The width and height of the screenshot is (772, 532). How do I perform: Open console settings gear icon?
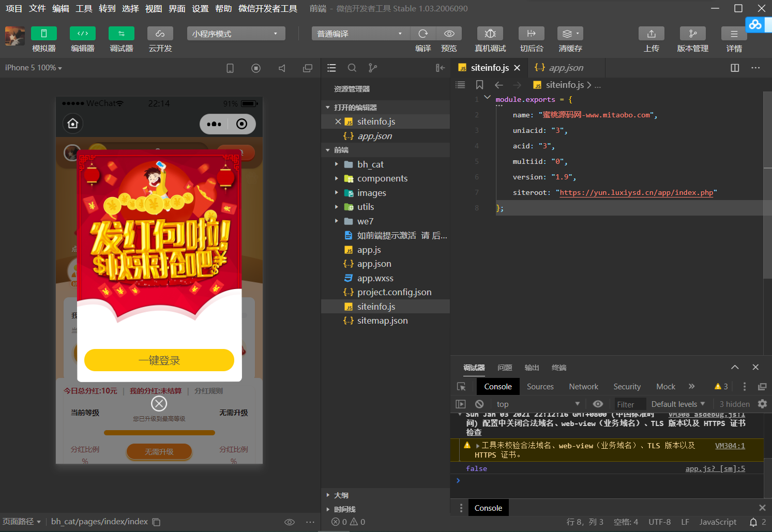pos(762,404)
